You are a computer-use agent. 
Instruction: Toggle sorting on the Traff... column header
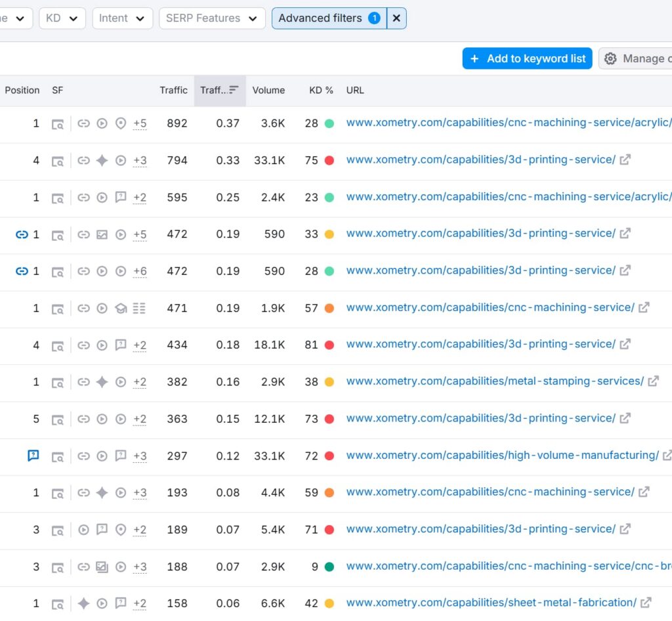(x=220, y=91)
